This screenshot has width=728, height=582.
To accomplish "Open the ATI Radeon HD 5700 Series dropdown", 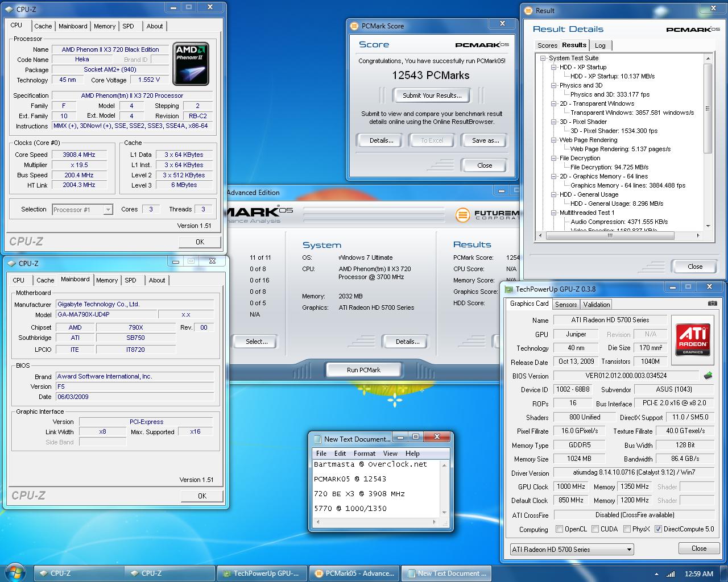I will pyautogui.click(x=572, y=550).
